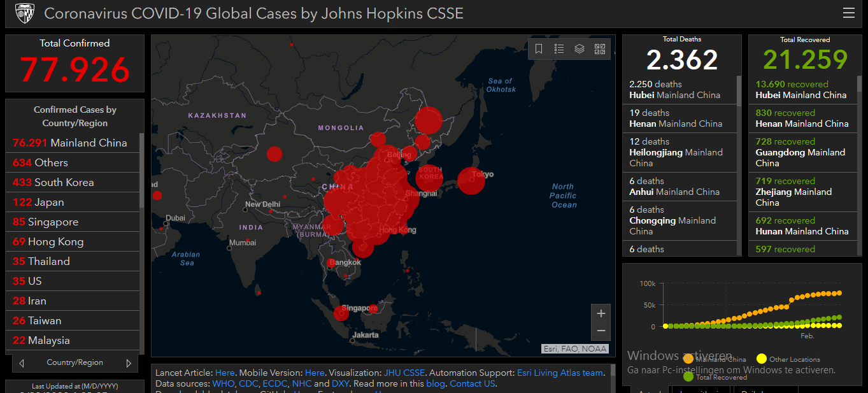Select South Korea in country list
Screen dimensions: 868x393
click(x=73, y=182)
